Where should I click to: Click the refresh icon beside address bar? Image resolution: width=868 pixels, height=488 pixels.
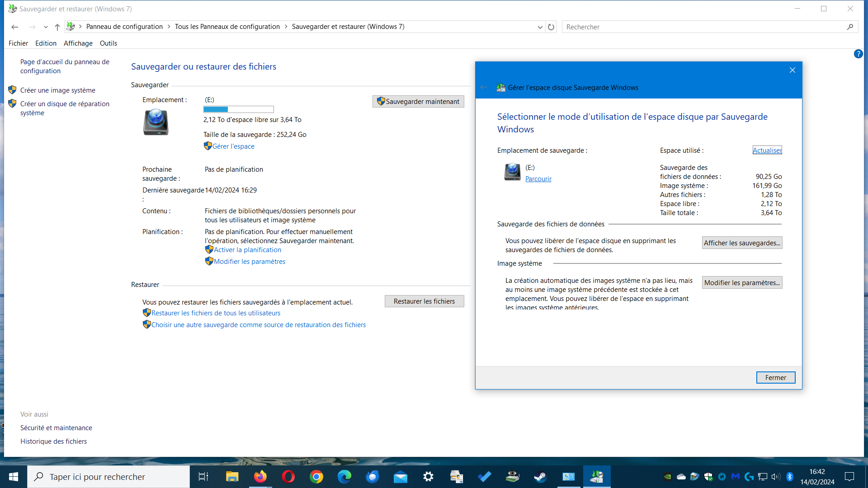point(551,27)
